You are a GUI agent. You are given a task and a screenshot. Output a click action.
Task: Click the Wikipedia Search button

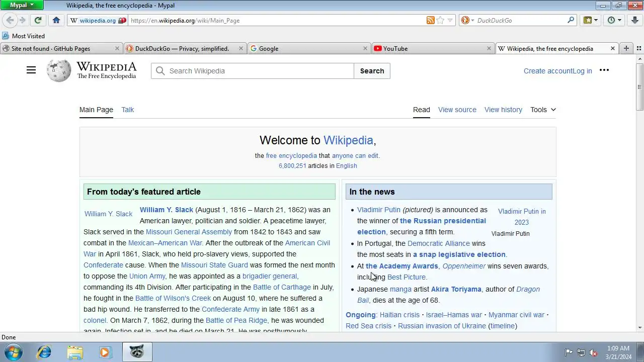(x=372, y=71)
